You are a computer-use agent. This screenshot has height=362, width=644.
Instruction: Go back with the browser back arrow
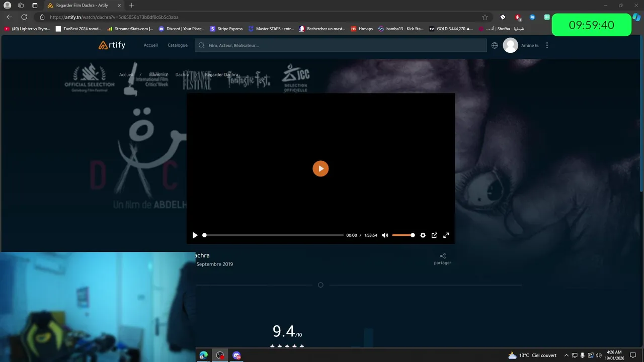click(9, 17)
